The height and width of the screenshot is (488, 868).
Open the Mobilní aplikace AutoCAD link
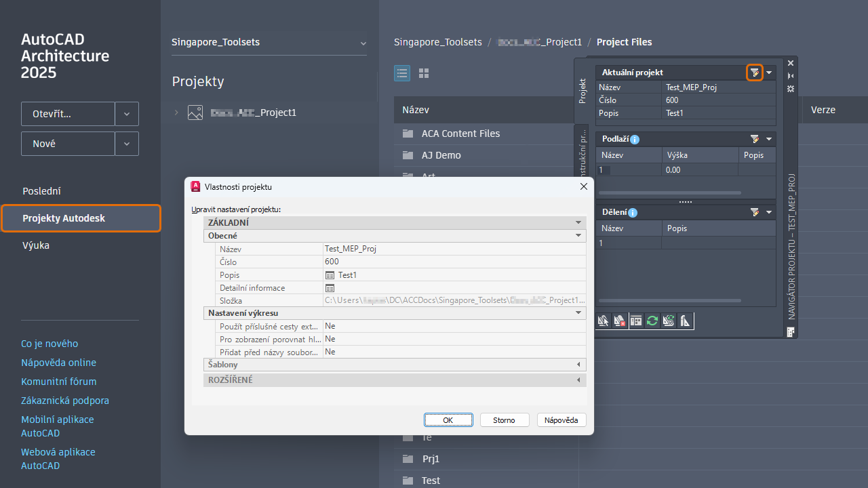click(58, 426)
